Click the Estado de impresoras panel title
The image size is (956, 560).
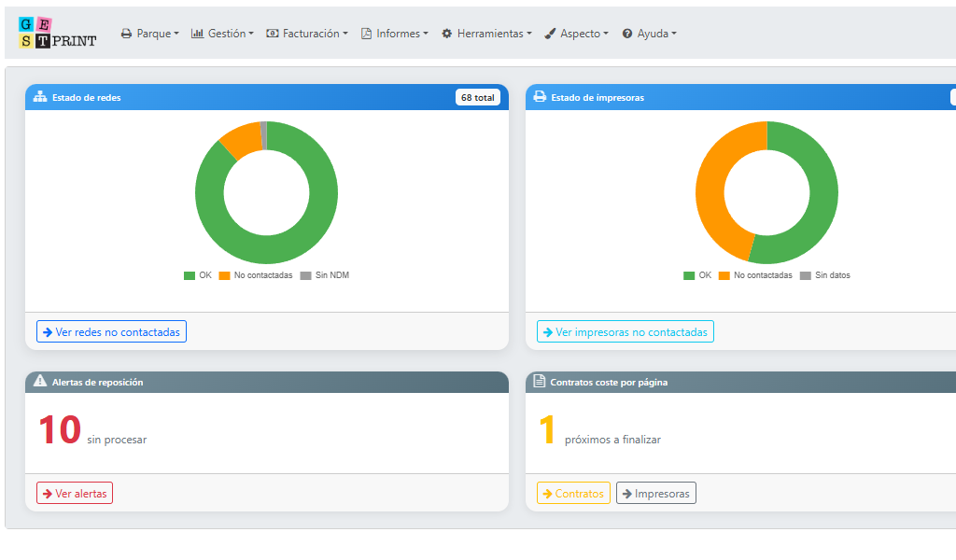coord(597,97)
